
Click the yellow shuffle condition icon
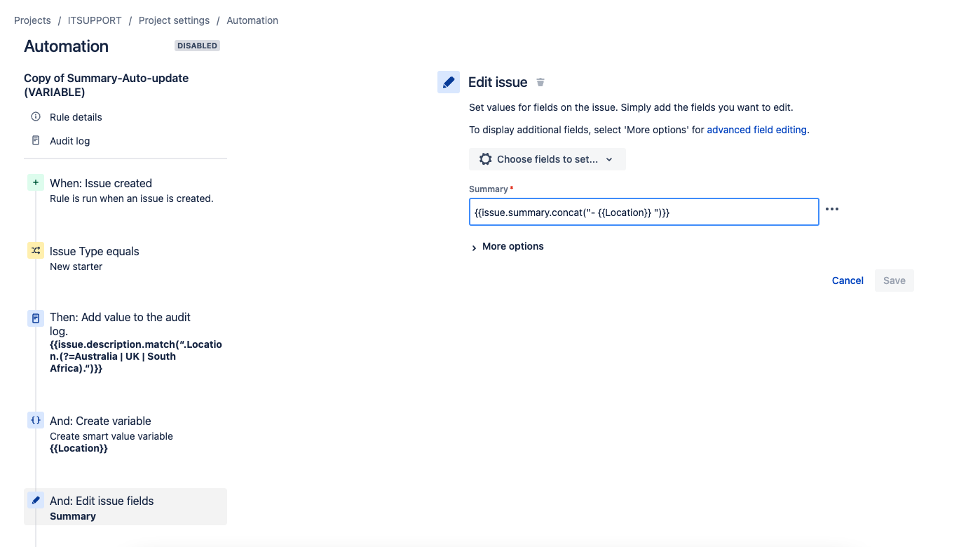click(36, 250)
